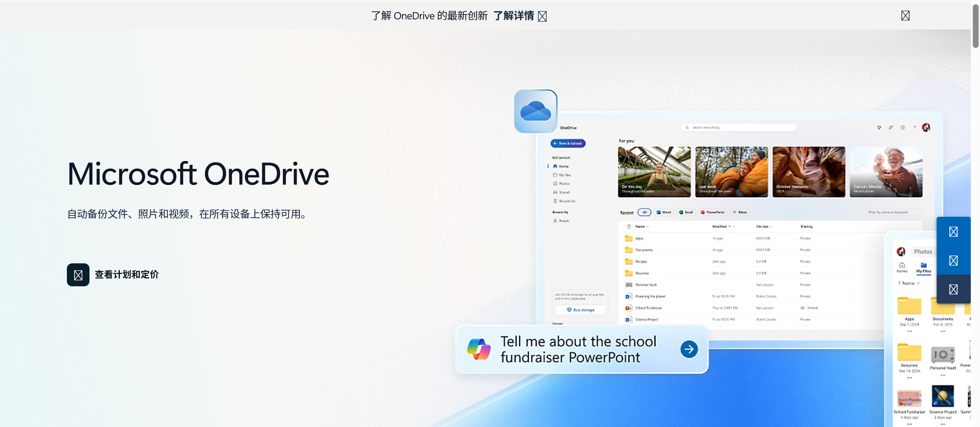This screenshot has width=980, height=427.
Task: Select the All filter chip next to Recent
Action: coord(644,213)
